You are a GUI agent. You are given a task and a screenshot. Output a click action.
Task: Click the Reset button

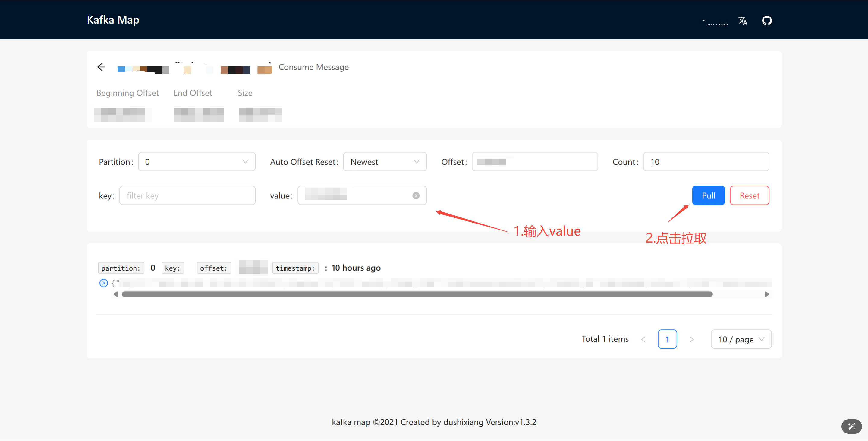pyautogui.click(x=749, y=195)
